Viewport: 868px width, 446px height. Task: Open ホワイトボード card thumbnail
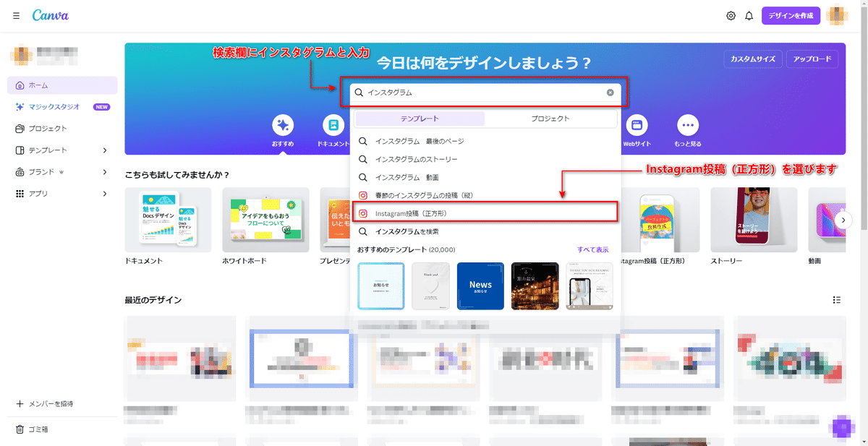click(x=265, y=220)
